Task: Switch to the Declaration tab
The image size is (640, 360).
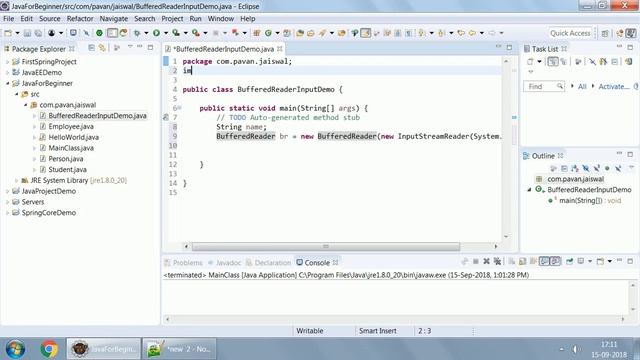Action: click(x=269, y=262)
